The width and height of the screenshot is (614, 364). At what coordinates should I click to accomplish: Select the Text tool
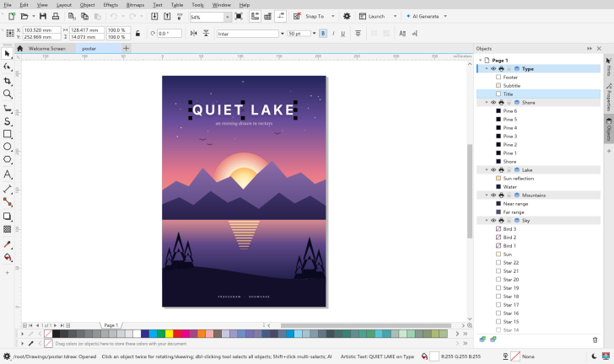tap(7, 174)
